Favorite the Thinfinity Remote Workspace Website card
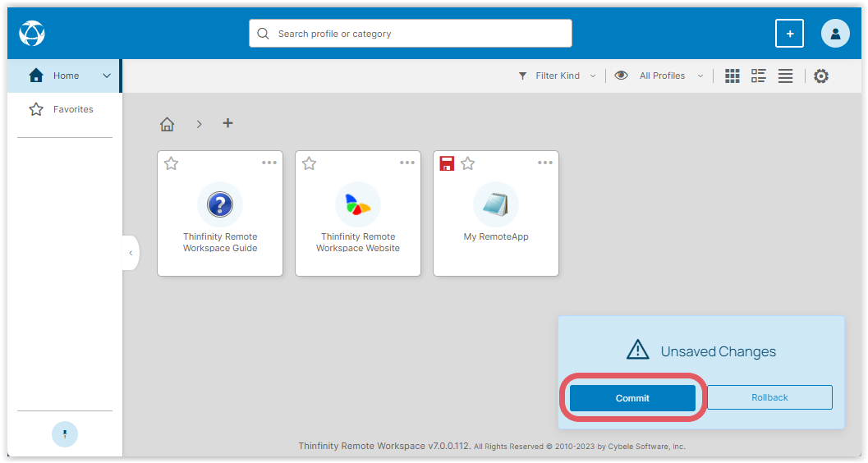The height and width of the screenshot is (463, 868). tap(309, 163)
